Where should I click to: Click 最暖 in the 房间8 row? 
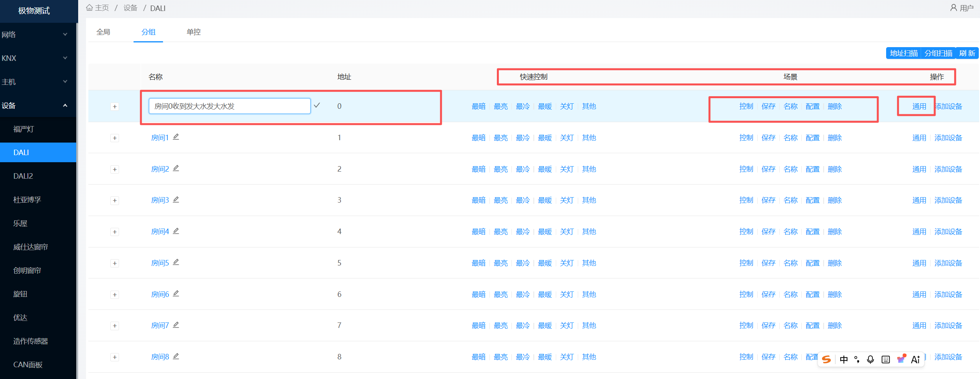[x=545, y=357]
